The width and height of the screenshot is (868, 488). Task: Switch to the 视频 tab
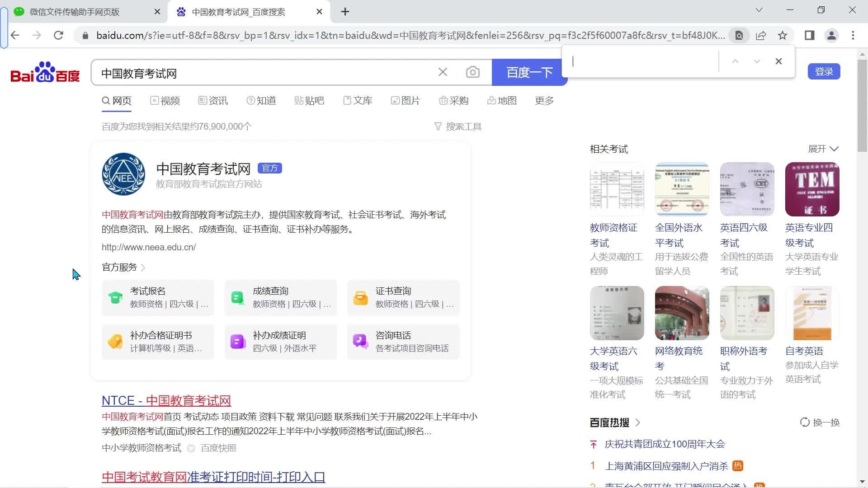165,101
